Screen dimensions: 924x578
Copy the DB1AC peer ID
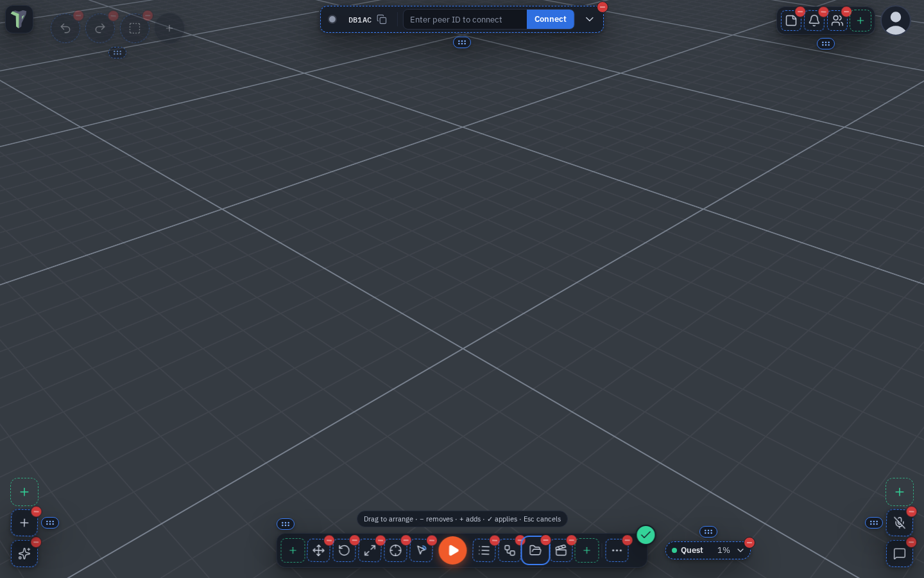click(382, 19)
